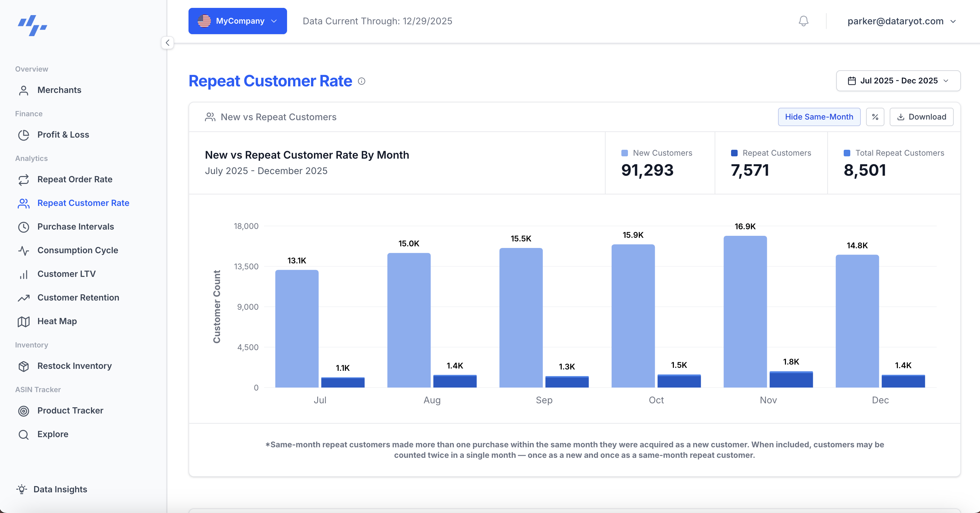Click the company logo at top left
Viewport: 980px width, 513px height.
[x=33, y=26]
